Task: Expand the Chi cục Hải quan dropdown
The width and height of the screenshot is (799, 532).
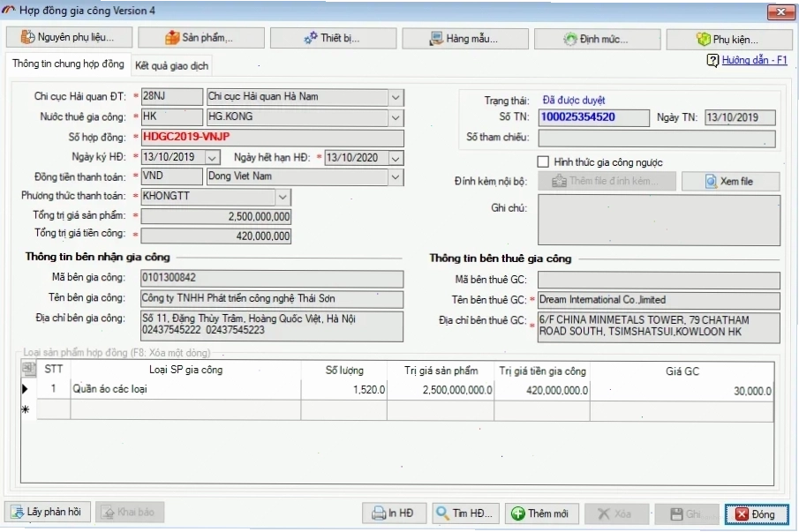Action: pyautogui.click(x=396, y=97)
